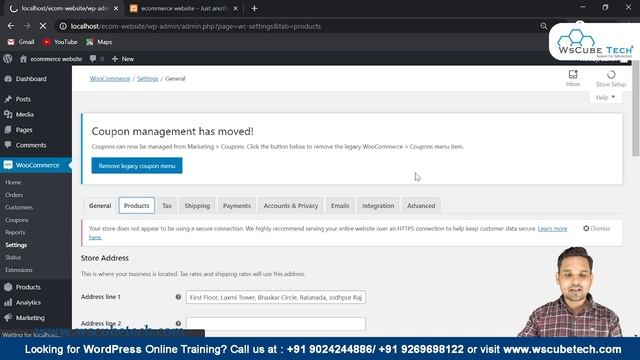This screenshot has height=360, width=640.
Task: Stop page loading with X icon
Action: [x=43, y=26]
